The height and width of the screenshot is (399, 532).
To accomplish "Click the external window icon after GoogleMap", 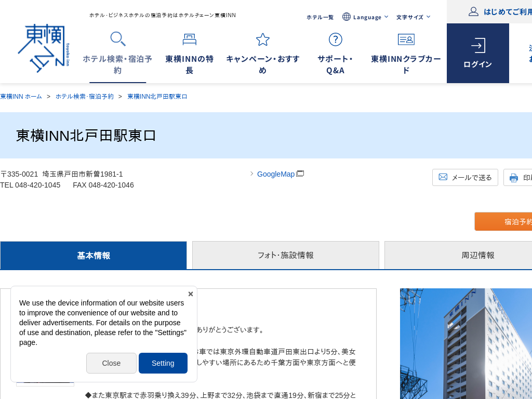I will pyautogui.click(x=300, y=174).
